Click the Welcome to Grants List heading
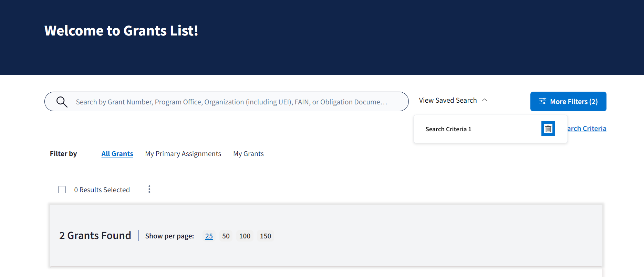The image size is (644, 277). (x=121, y=31)
